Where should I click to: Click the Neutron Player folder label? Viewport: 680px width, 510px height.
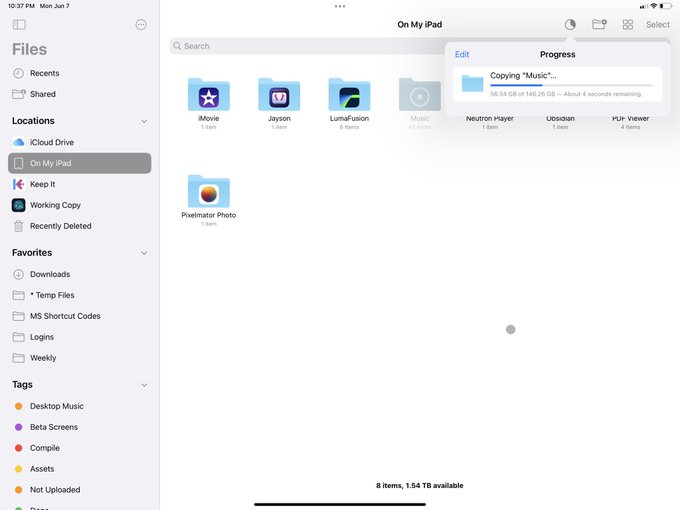click(490, 118)
